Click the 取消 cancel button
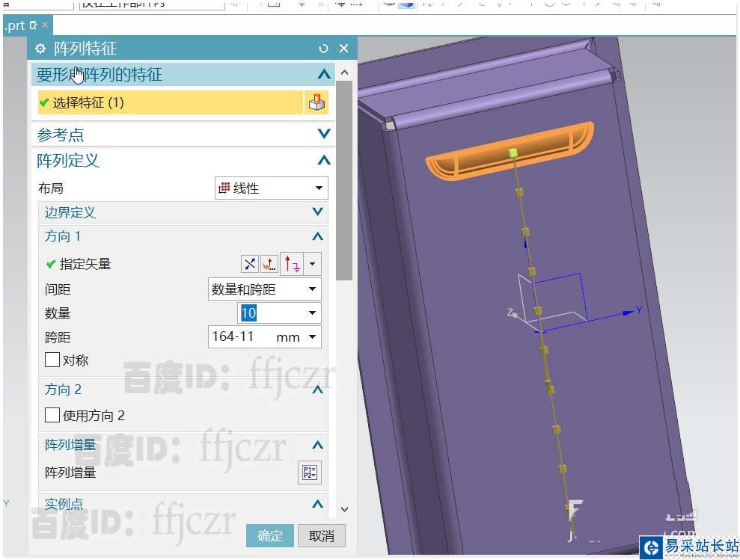This screenshot has height=560, width=740. coord(322,535)
